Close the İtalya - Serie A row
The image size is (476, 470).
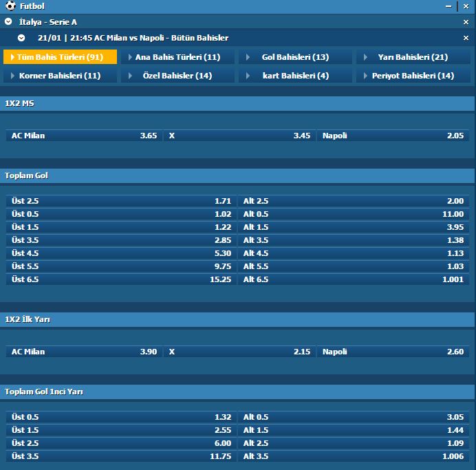coord(466,22)
